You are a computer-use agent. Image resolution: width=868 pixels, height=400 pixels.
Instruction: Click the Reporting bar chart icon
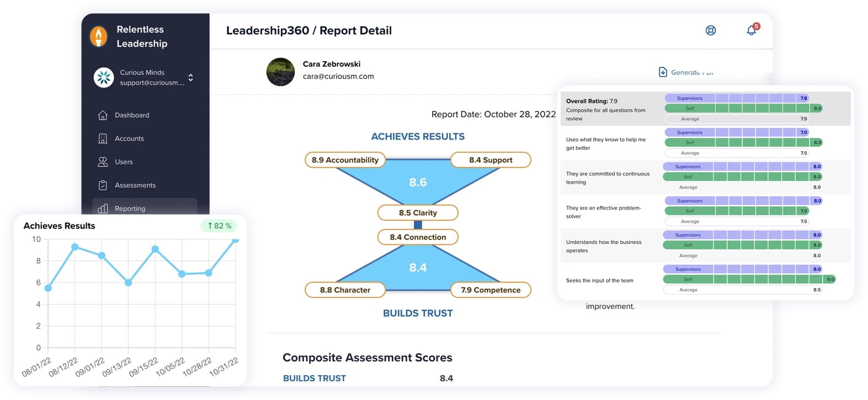pos(103,209)
